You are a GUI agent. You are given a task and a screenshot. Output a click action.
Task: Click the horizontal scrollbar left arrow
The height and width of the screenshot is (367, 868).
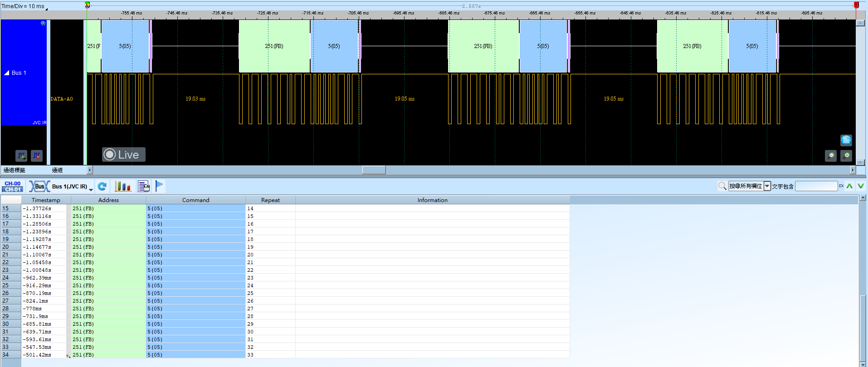[x=90, y=170]
